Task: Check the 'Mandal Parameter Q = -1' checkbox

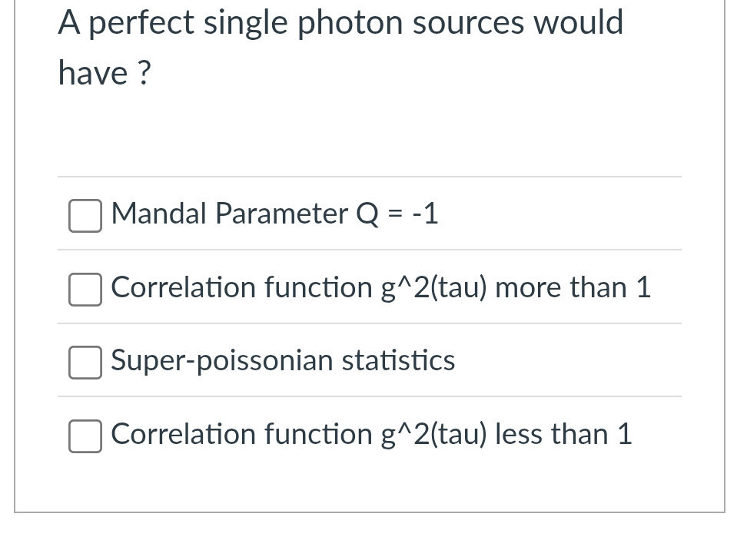Action: [85, 216]
